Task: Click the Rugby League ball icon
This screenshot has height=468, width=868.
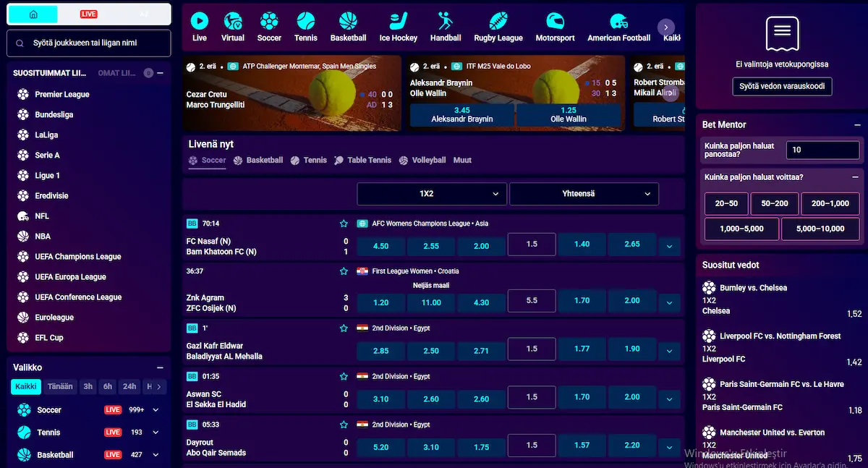Action: pyautogui.click(x=498, y=22)
